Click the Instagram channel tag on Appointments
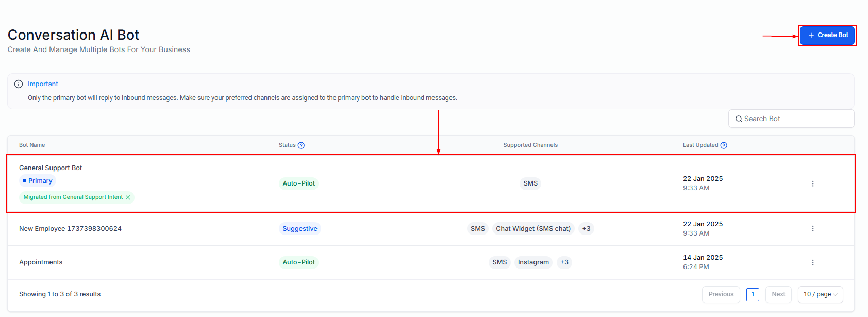 (533, 262)
